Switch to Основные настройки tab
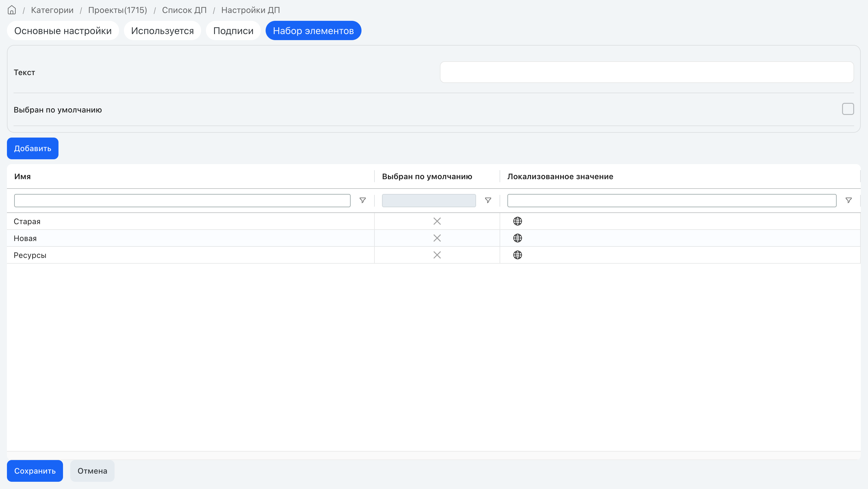 63,31
